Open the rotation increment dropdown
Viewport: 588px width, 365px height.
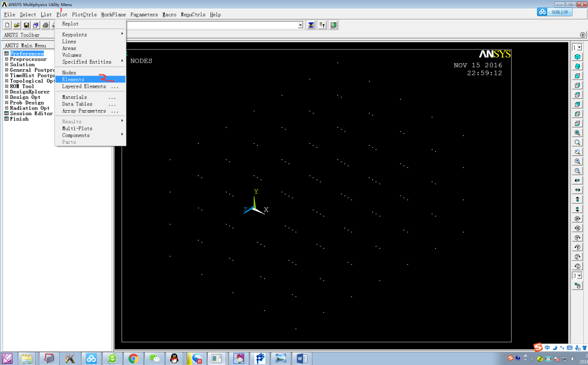(x=577, y=276)
